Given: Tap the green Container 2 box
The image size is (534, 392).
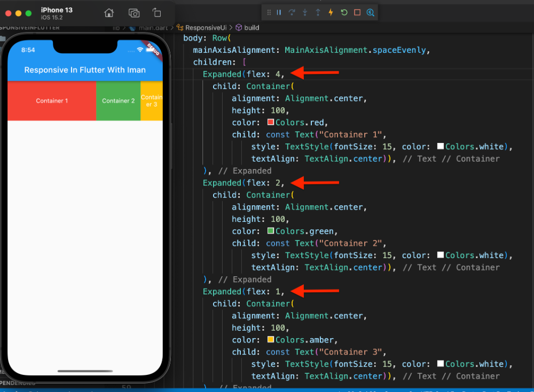Looking at the screenshot, I should click(118, 101).
